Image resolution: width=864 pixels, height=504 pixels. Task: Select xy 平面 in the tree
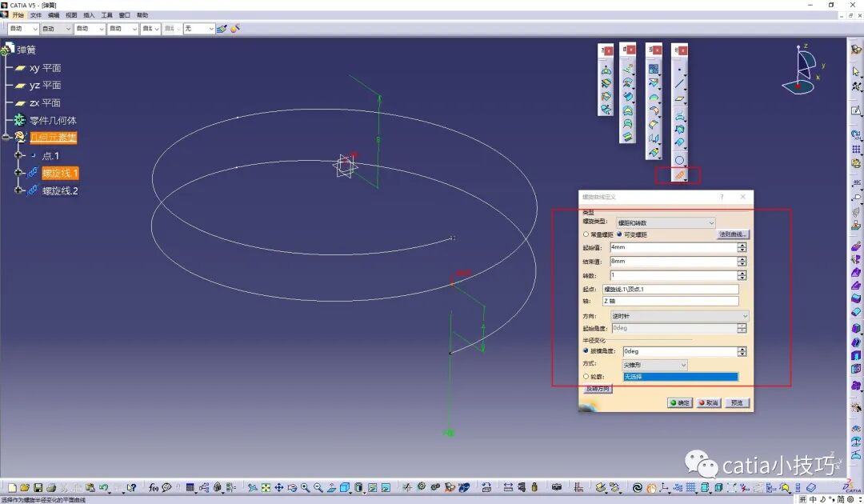45,68
